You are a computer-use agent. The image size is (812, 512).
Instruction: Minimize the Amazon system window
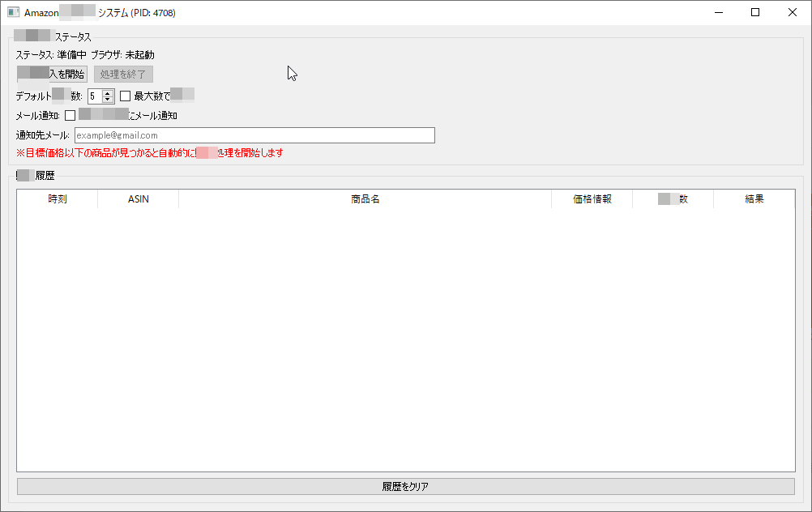pyautogui.click(x=718, y=13)
